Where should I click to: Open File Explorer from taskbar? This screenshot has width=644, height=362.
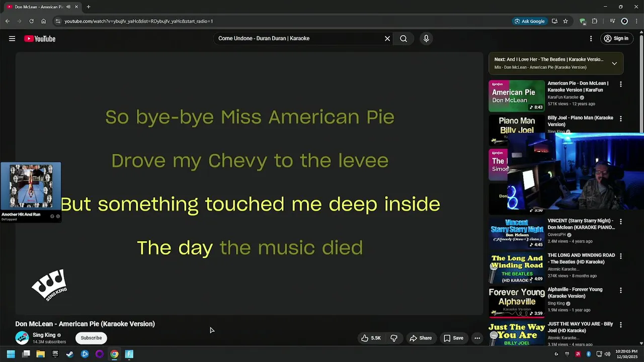(41, 354)
